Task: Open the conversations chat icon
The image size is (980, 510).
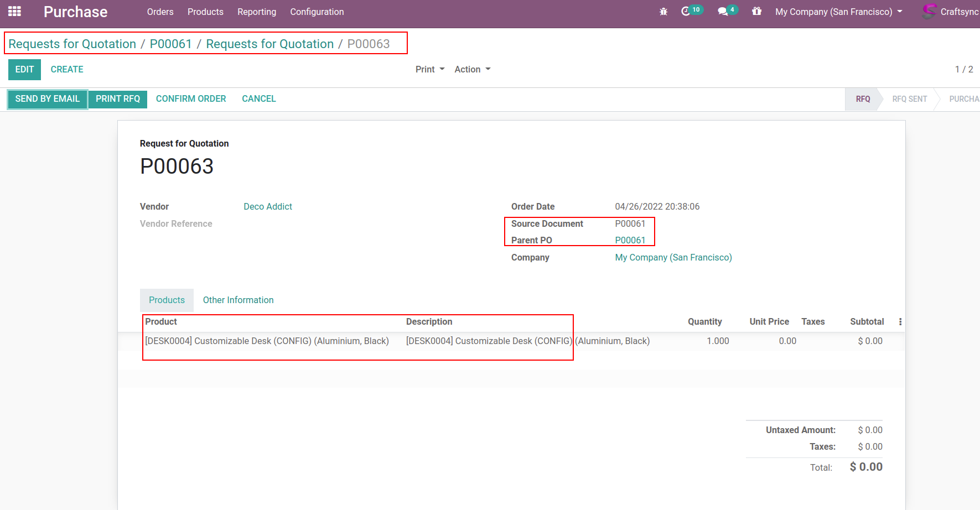Action: click(x=723, y=12)
